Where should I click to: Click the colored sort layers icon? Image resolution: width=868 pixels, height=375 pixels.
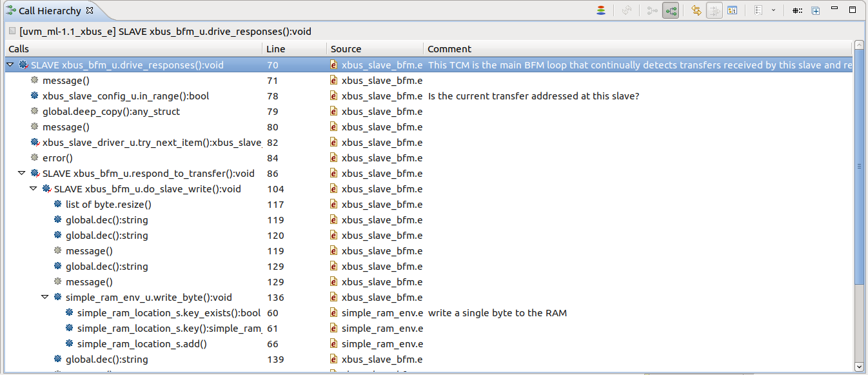[600, 10]
